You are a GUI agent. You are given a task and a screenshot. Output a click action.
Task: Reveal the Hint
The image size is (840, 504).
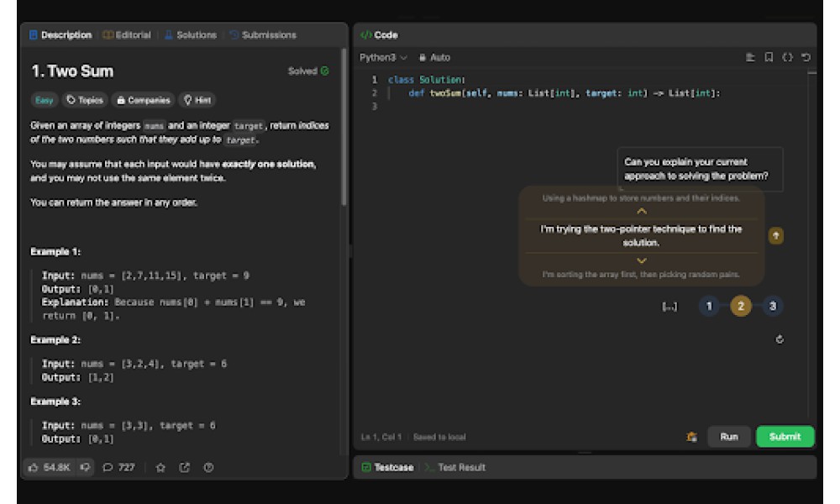[x=197, y=100]
